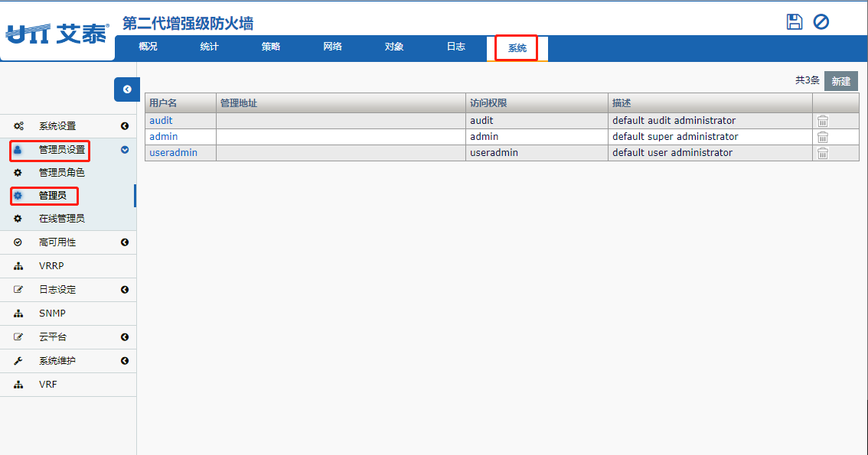Image resolution: width=868 pixels, height=455 pixels.
Task: Click the check-circle icon beside 高可用性
Action: [x=18, y=242]
